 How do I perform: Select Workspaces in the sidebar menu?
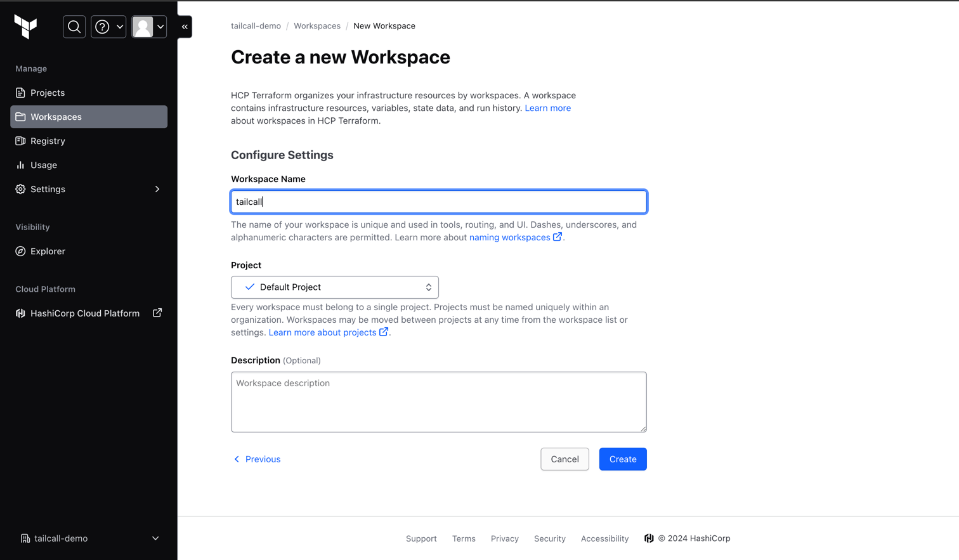tap(55, 117)
